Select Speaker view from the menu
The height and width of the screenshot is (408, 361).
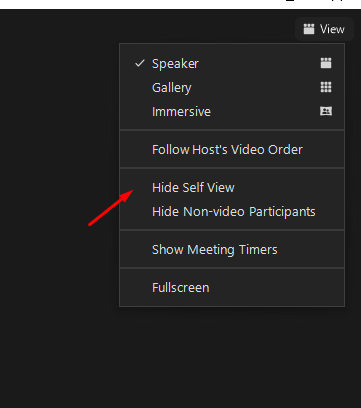(x=232, y=63)
